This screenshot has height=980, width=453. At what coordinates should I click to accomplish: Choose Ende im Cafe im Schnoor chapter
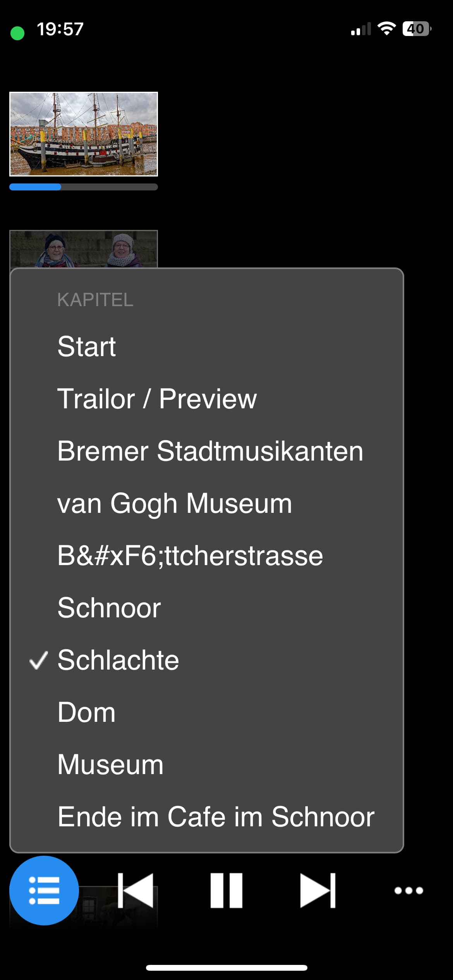point(207,817)
